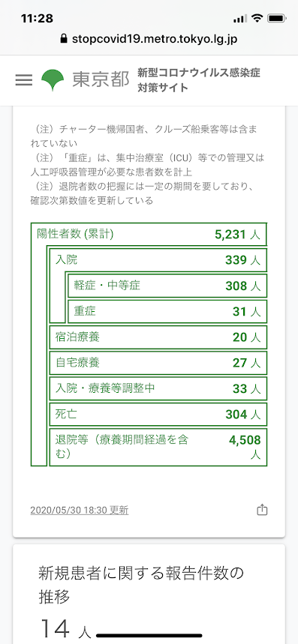298x644 pixels.
Task: Tap the 新規患者に関する報告件数の推移 card title
Action: tap(141, 585)
